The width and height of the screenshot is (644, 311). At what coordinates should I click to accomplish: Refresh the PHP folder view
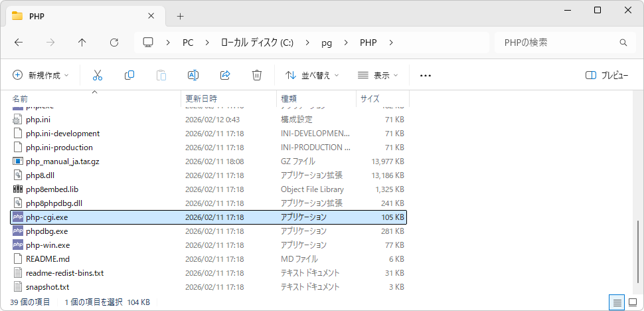[114, 43]
